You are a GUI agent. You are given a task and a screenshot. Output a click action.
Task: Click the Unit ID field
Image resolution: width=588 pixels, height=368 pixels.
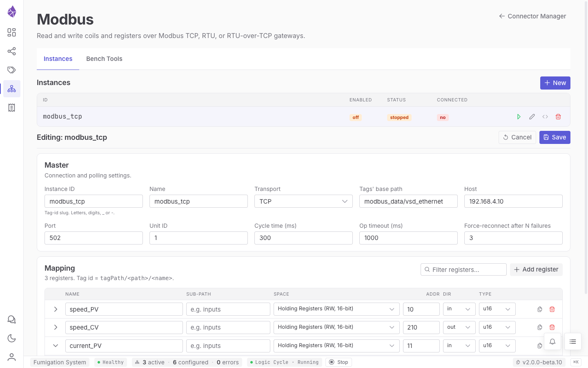click(x=198, y=238)
